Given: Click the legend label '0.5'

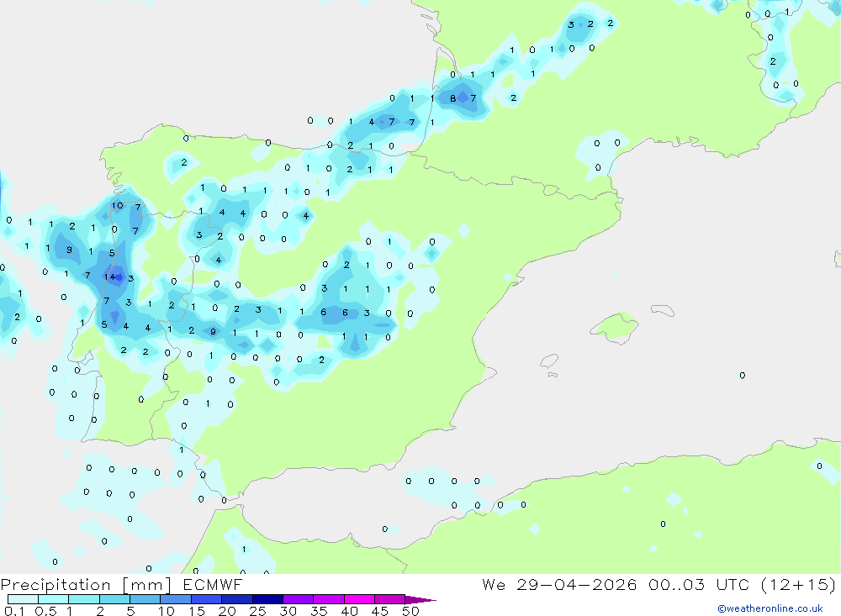Looking at the screenshot, I should point(45,611).
